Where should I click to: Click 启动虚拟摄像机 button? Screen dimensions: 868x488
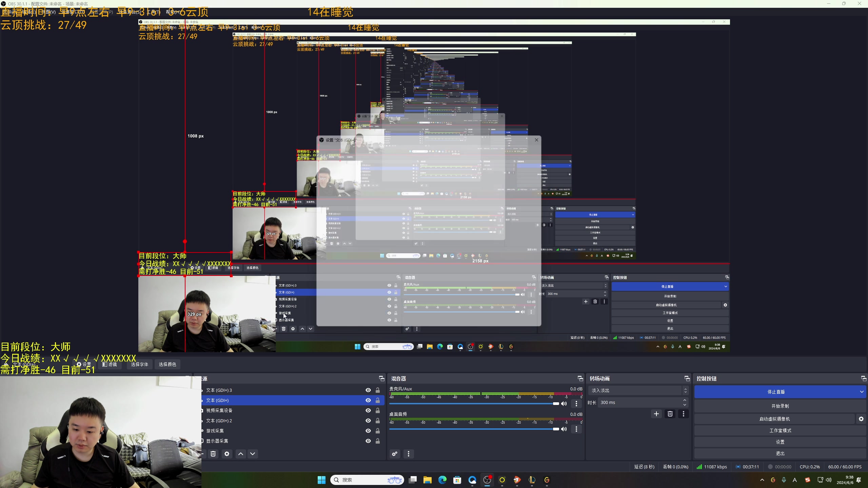click(x=774, y=419)
